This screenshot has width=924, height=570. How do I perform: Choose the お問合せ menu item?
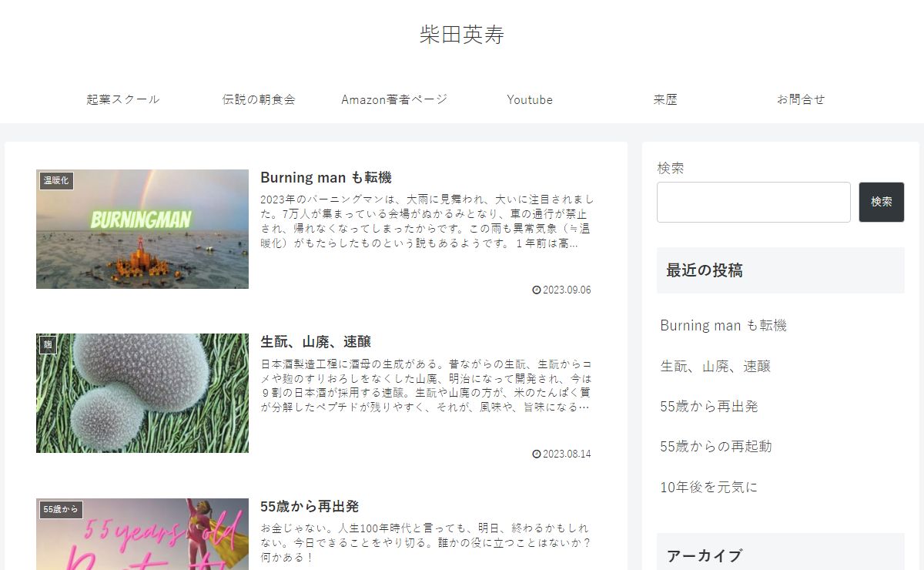point(801,99)
